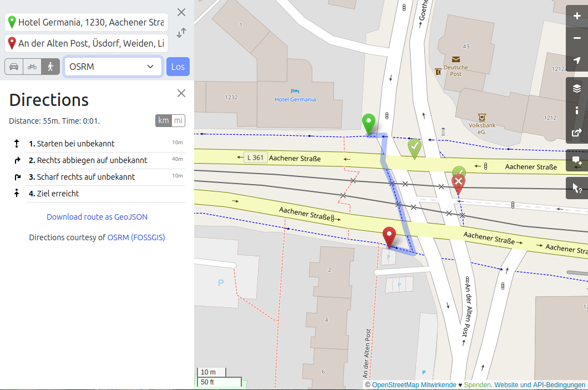The image size is (588, 390).
Task: Switch distance units to km
Action: (164, 121)
